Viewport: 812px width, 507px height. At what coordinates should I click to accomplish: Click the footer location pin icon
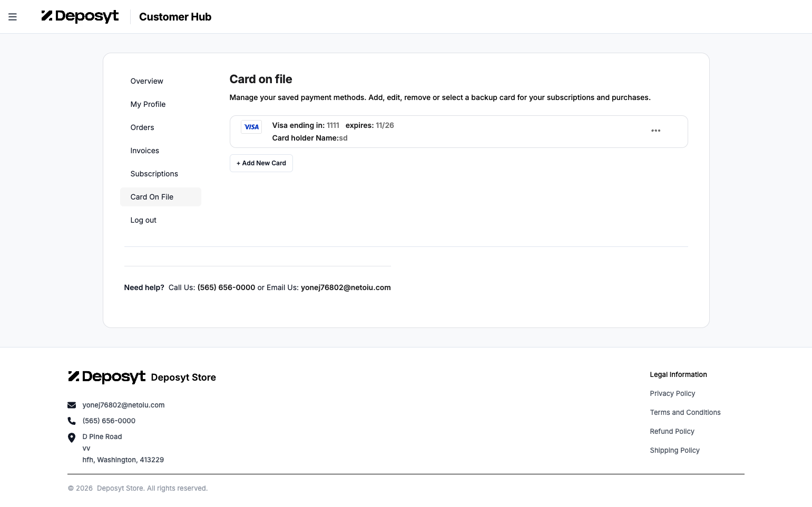(x=72, y=438)
